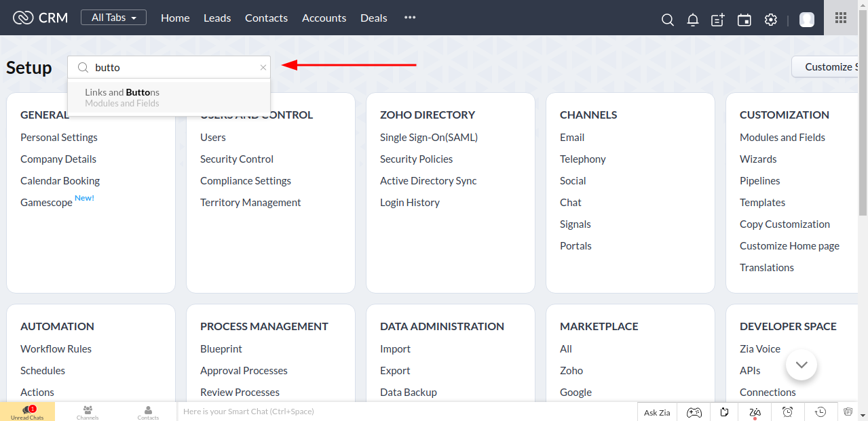Open Modules and Fields in Customization
Screen dimensions: 868x421
[x=782, y=137]
